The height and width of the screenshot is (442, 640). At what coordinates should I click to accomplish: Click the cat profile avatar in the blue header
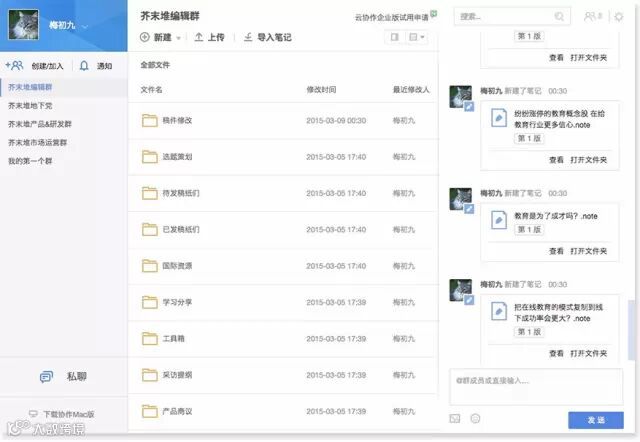pos(24,25)
